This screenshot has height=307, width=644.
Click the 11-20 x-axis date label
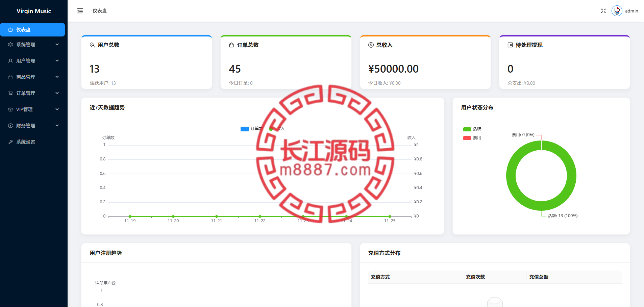pyautogui.click(x=173, y=221)
